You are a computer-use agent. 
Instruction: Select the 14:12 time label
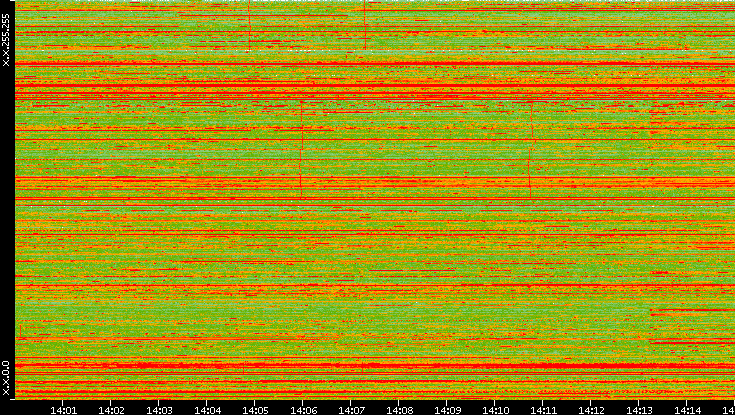tap(591, 410)
